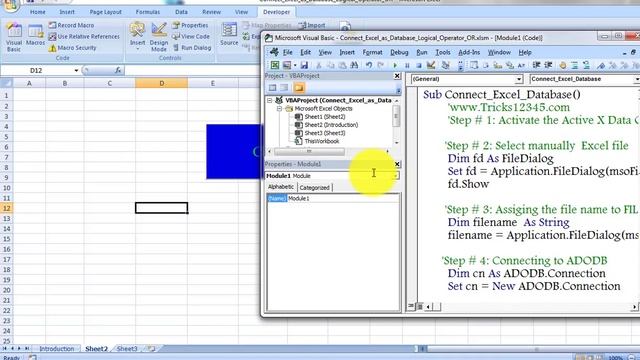Image resolution: width=640 pixels, height=360 pixels.
Task: Select Sheet1 (Sheet2) in project tree
Action: tap(320, 117)
